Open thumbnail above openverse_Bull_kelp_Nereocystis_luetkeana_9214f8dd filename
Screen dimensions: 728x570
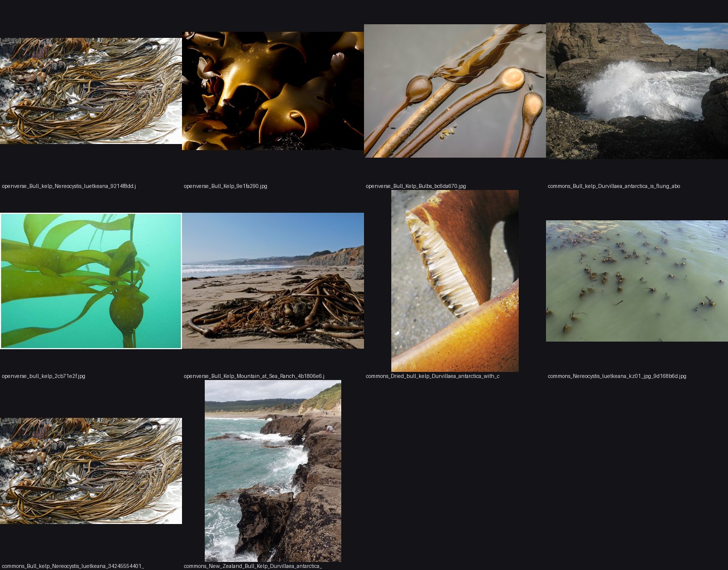[x=91, y=91]
